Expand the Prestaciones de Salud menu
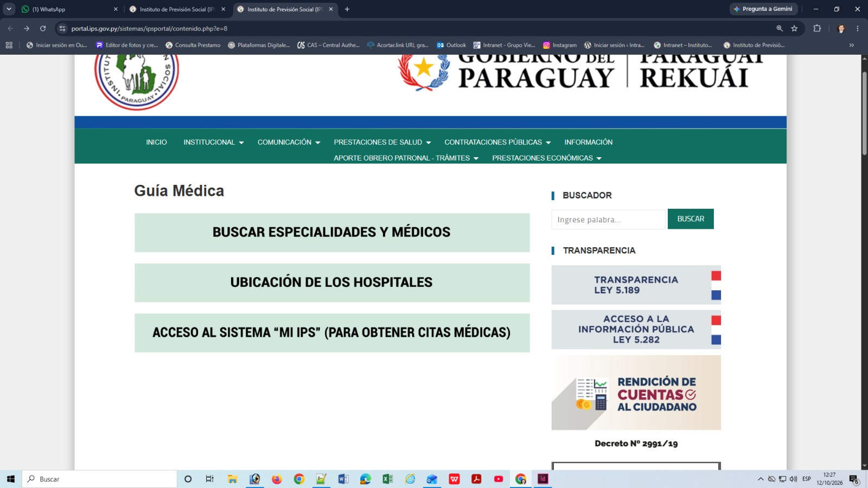 pos(382,142)
